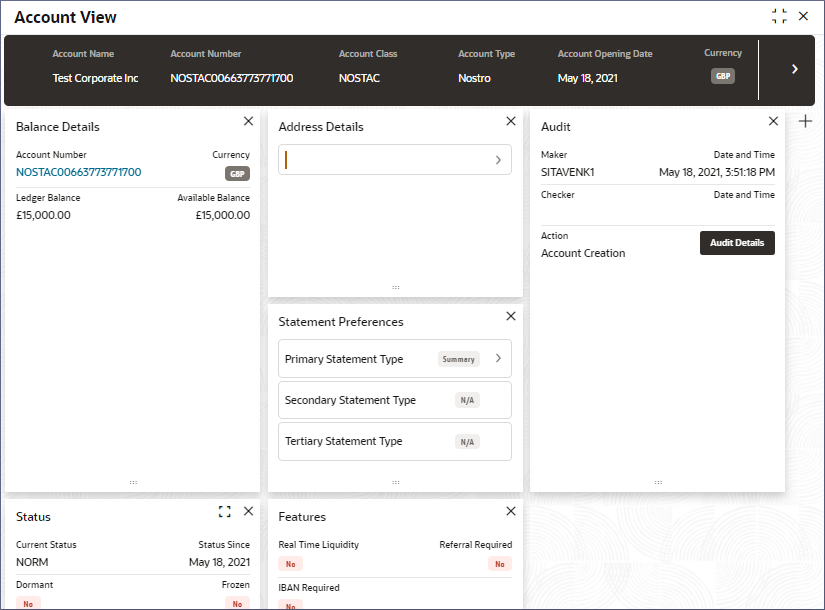Viewport: 825px width, 610px height.
Task: Click the N/A badge for Secondary Statement
Action: click(x=467, y=401)
